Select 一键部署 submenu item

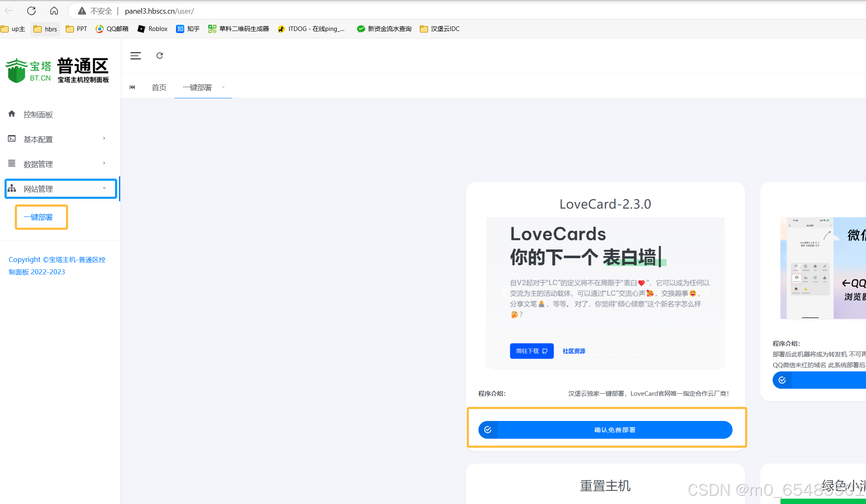[38, 217]
